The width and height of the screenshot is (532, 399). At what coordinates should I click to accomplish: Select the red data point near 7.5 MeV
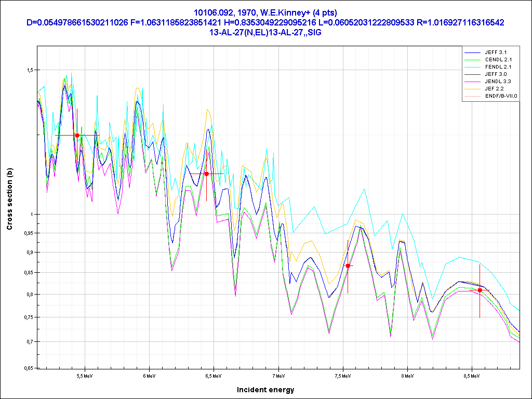click(348, 265)
